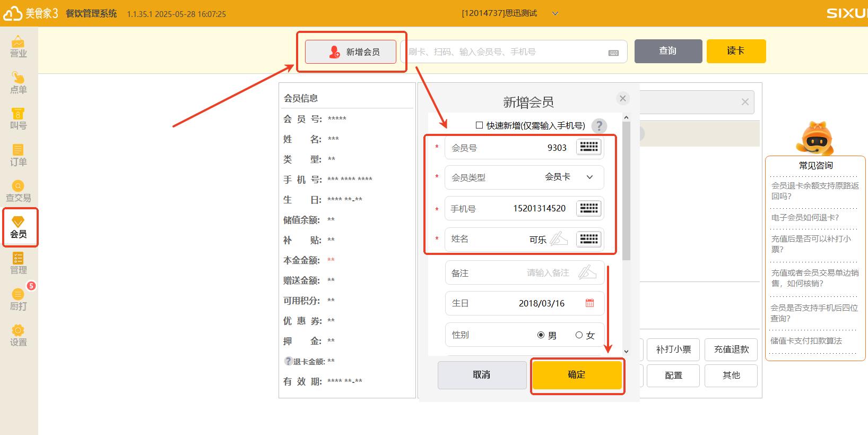Click store name [12014737]思迅测试

click(x=499, y=13)
